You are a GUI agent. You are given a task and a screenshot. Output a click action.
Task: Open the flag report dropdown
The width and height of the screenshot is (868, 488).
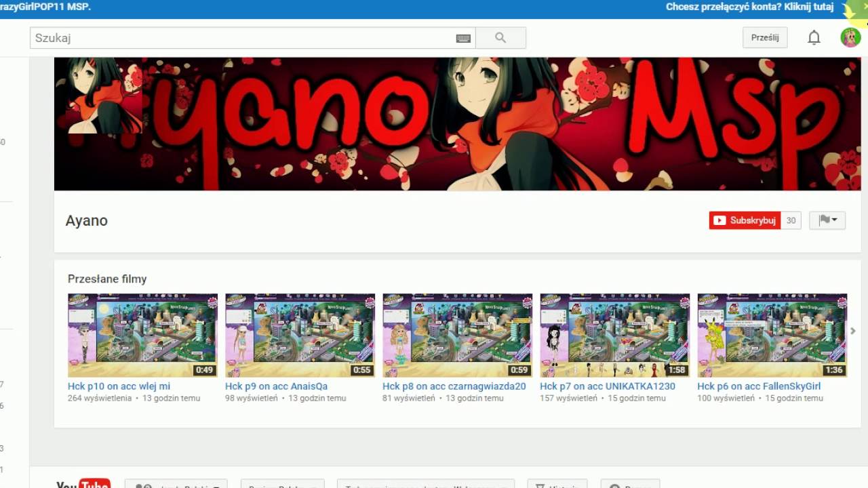(x=827, y=220)
